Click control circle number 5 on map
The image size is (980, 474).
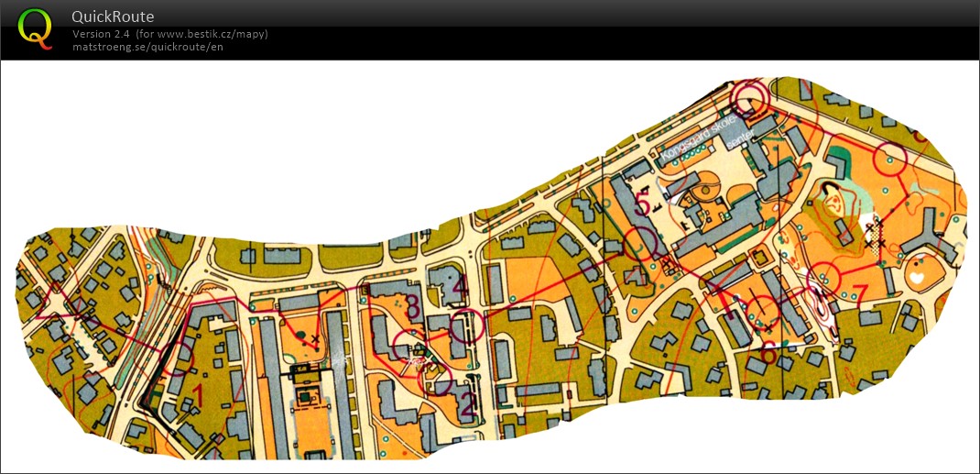tap(639, 245)
